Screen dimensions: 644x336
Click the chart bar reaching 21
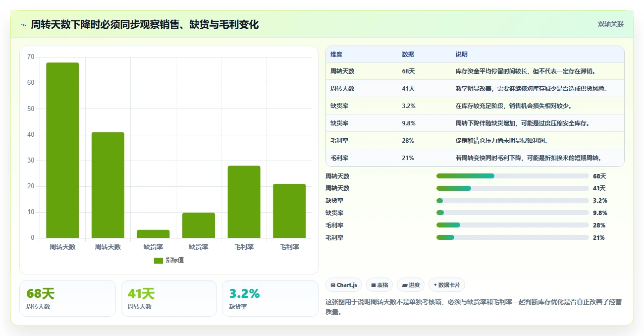(x=289, y=211)
